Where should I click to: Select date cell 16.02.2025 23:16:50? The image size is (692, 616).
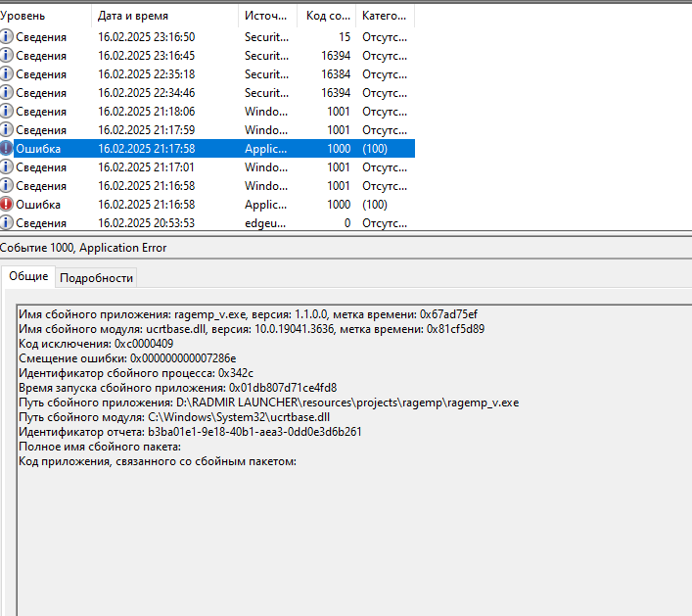pyautogui.click(x=146, y=37)
